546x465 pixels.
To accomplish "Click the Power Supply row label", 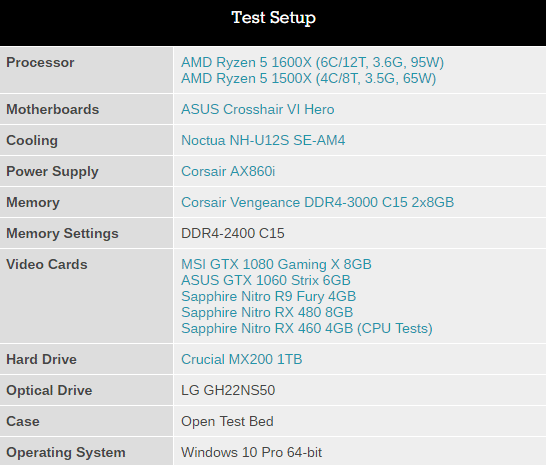I will 52,171.
